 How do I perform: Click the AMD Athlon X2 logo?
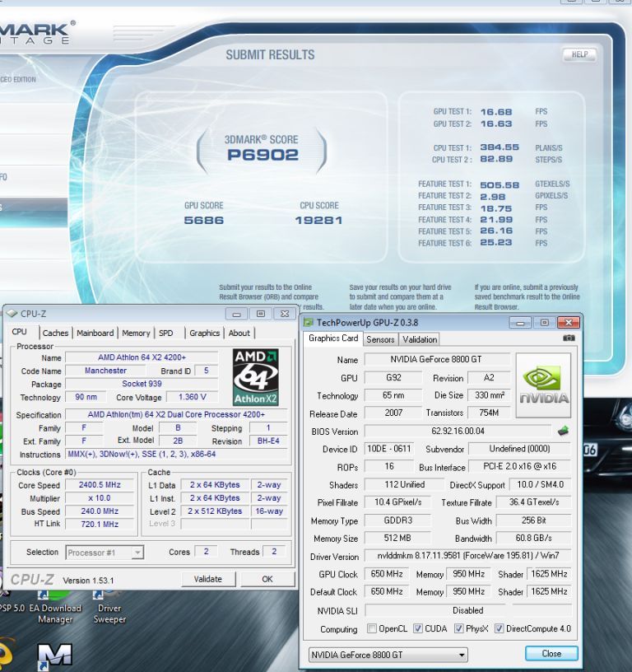click(255, 376)
